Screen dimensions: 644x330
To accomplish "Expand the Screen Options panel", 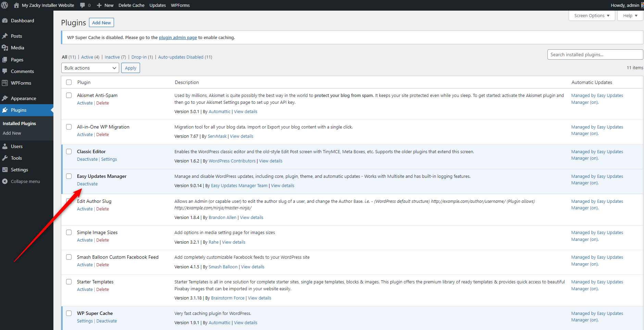I will pos(591,15).
